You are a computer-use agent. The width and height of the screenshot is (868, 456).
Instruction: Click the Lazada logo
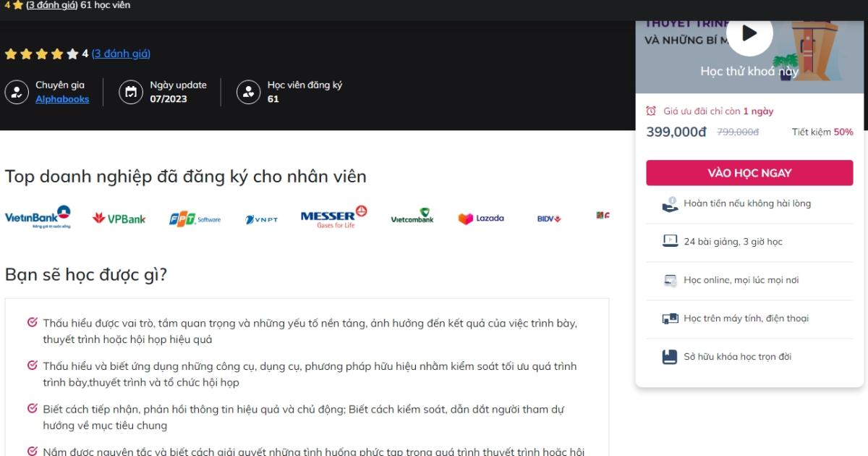coord(480,217)
